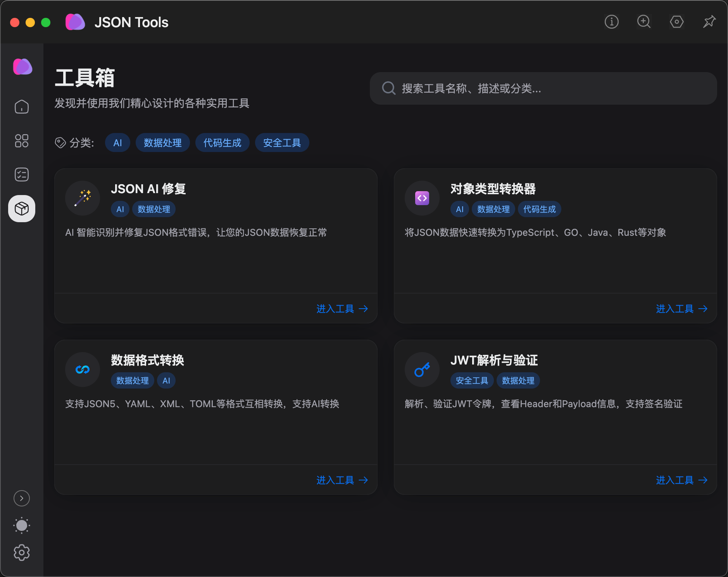
Task: Click the magic wand icon of JSON AI 修复
Action: (x=83, y=198)
